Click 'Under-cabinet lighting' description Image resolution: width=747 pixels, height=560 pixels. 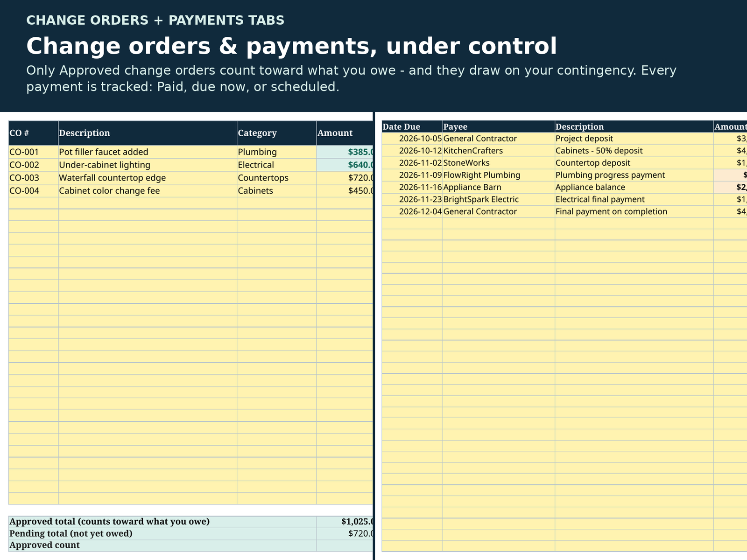[148, 165]
